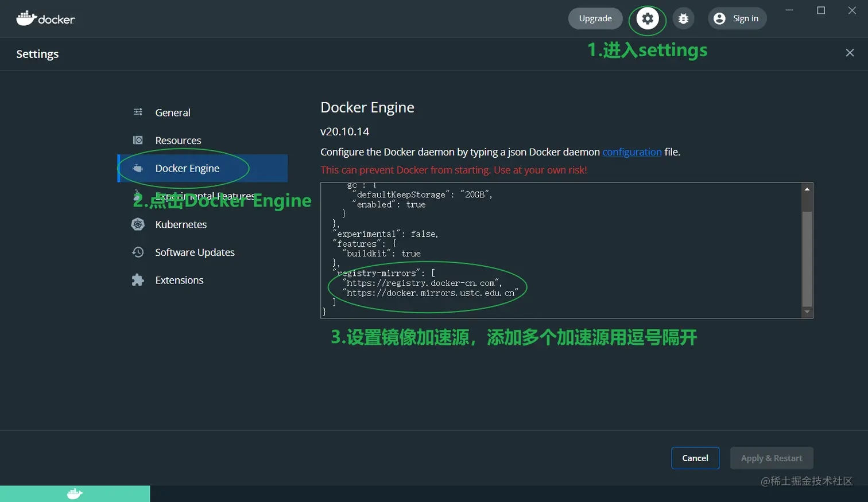The height and width of the screenshot is (502, 868).
Task: Click the "defaultKeepStorage": "20GB" line
Action: tap(422, 194)
